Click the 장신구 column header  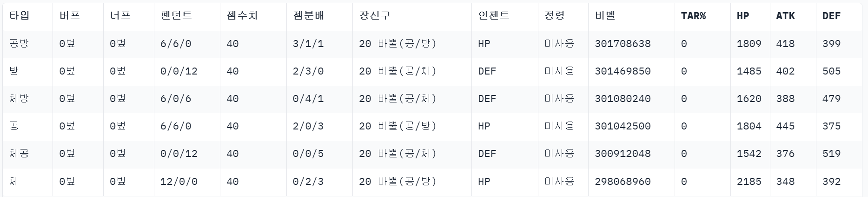[x=375, y=16]
